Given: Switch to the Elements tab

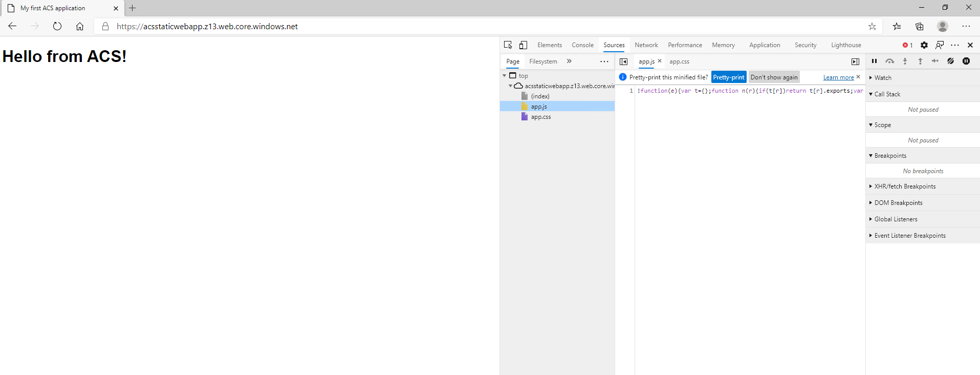Looking at the screenshot, I should 550,45.
